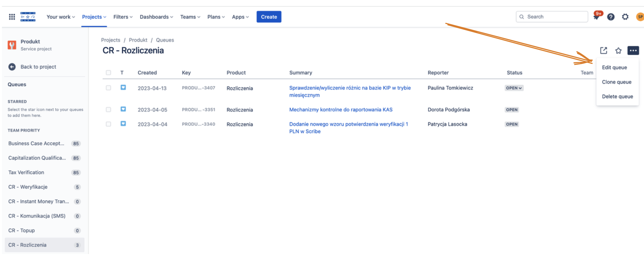Viewport: 644px width, 256px height.
Task: Star the CR - Rozliczenia queue
Action: pyautogui.click(x=618, y=51)
